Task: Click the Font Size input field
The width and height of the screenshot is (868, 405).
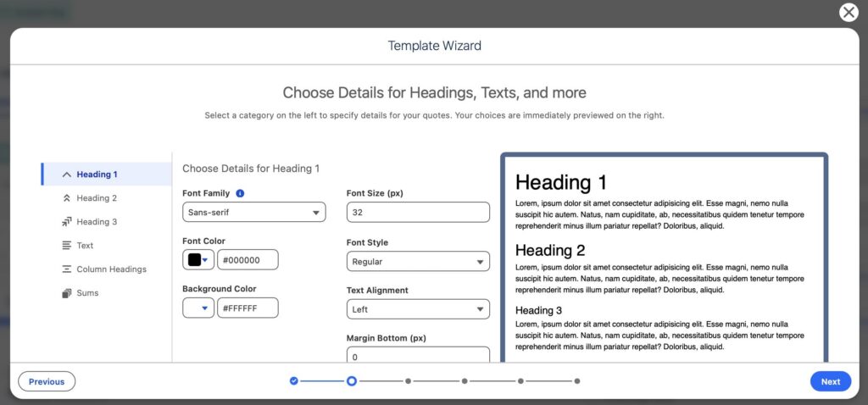Action: 418,213
